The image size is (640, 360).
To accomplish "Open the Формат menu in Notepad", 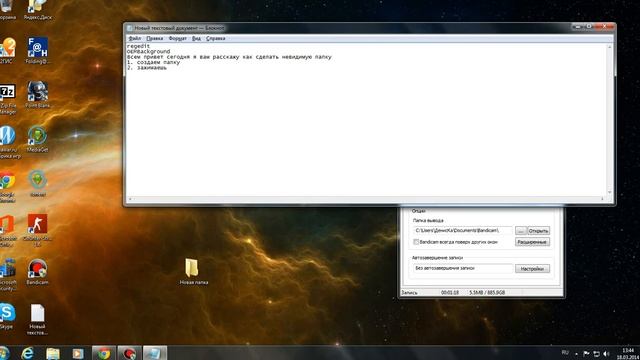I will (x=178, y=38).
